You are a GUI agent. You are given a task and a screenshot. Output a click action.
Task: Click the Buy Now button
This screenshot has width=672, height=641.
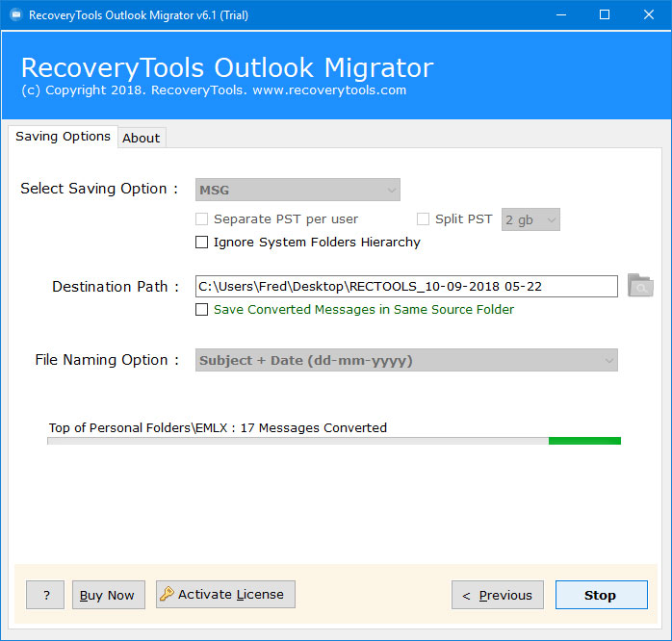(109, 595)
